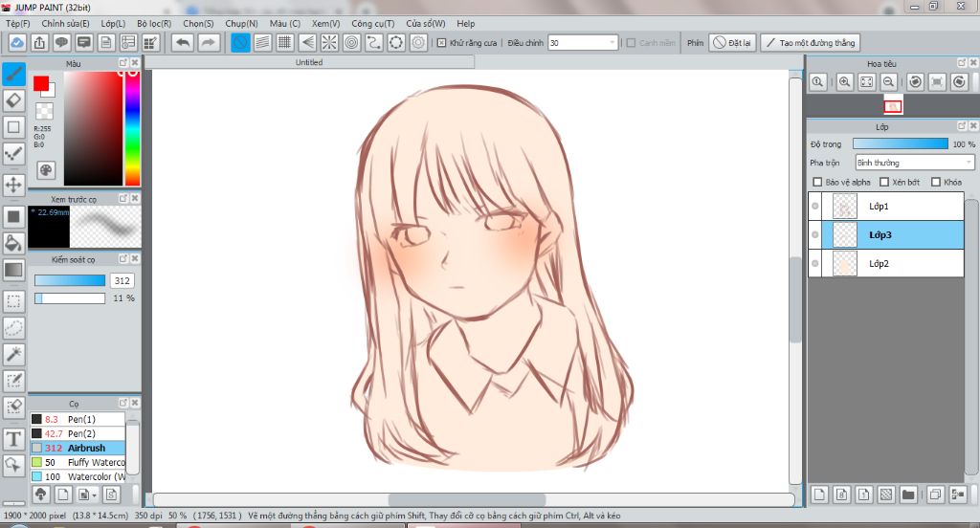
Task: Open the Tệp(F) menu
Action: (x=17, y=23)
